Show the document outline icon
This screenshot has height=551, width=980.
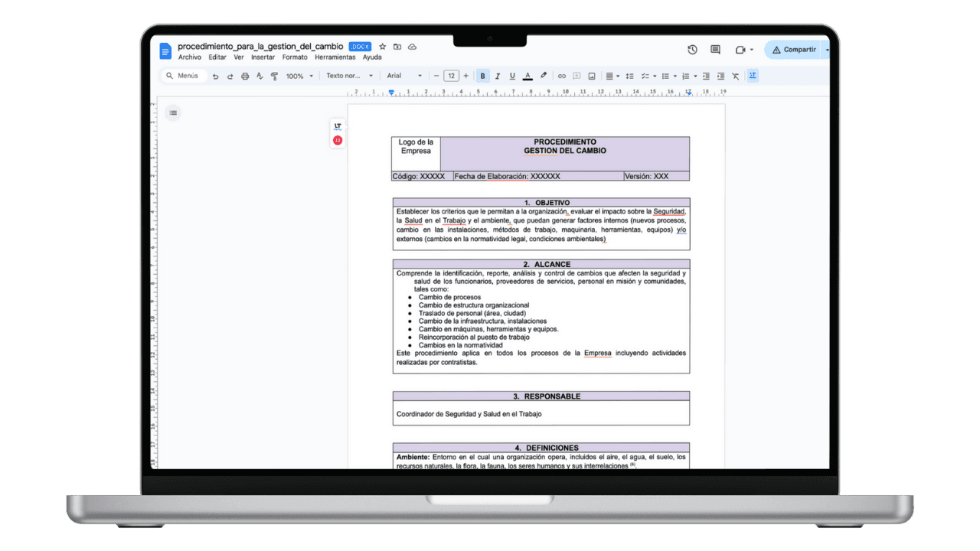(173, 112)
